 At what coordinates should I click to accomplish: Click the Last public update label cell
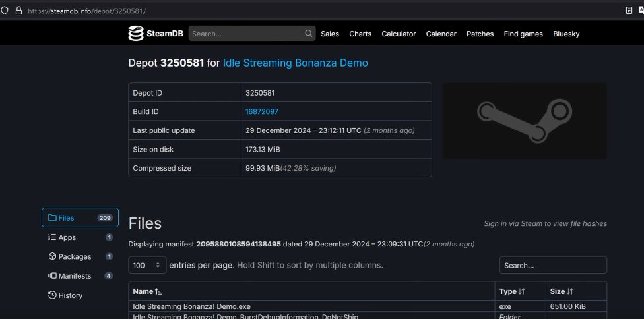point(185,130)
